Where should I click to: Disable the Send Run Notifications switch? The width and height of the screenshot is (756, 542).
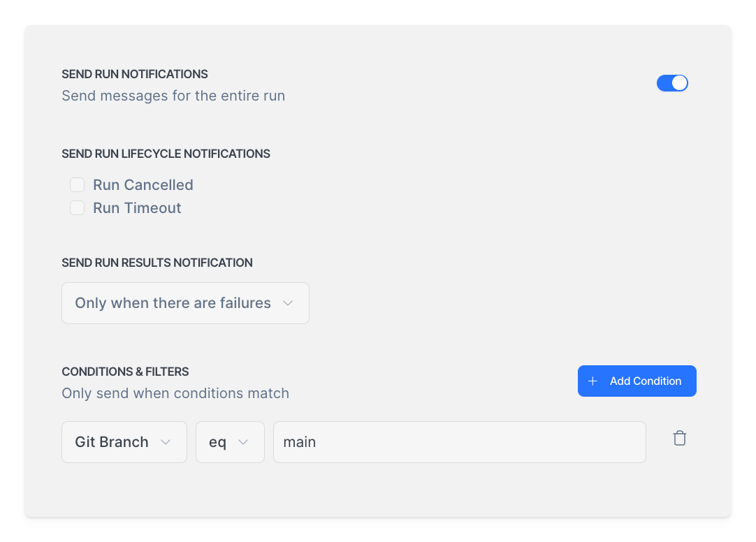pos(672,83)
